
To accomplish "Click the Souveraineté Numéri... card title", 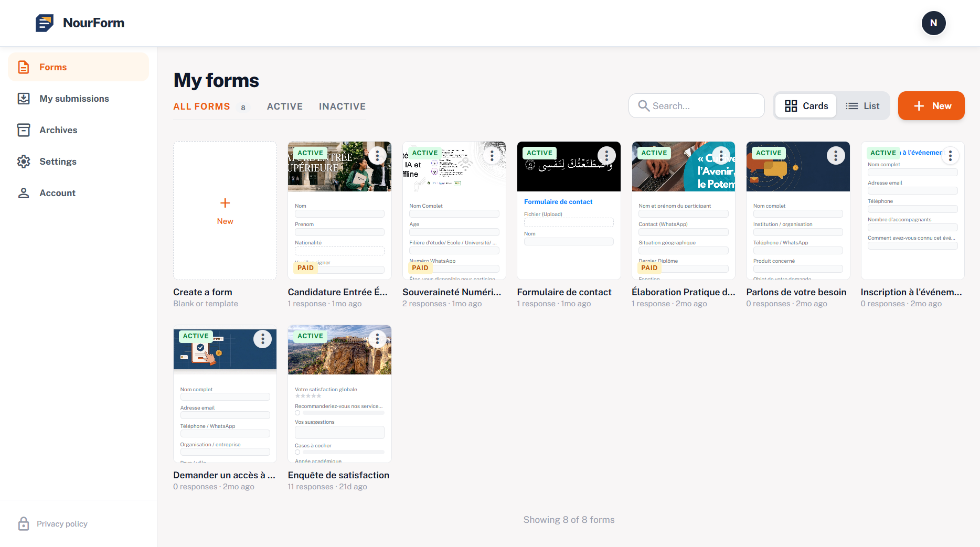I will 452,292.
